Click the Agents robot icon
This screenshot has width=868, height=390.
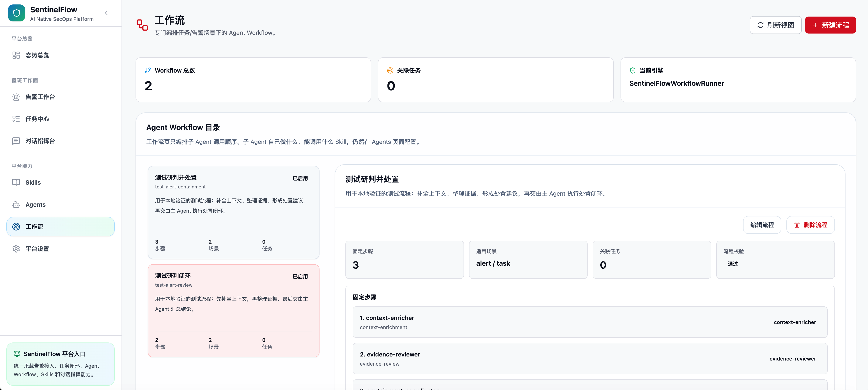(x=16, y=205)
